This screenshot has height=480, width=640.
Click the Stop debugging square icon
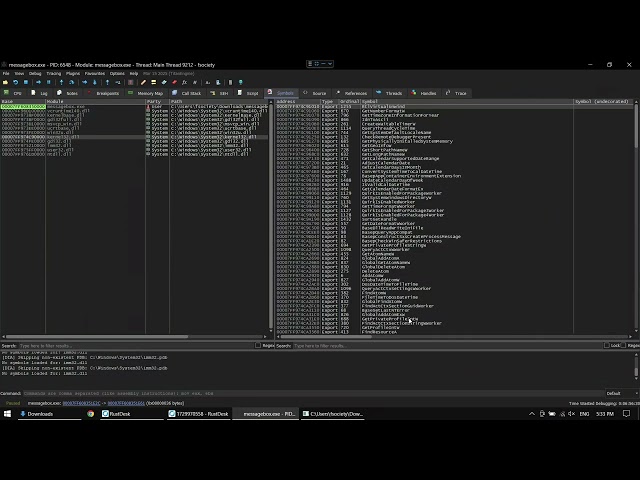click(26, 82)
